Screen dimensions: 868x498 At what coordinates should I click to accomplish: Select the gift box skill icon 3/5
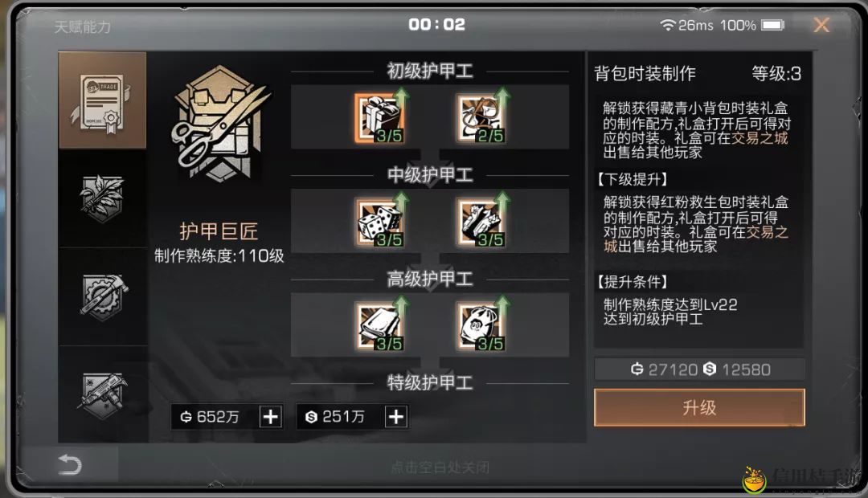[379, 118]
